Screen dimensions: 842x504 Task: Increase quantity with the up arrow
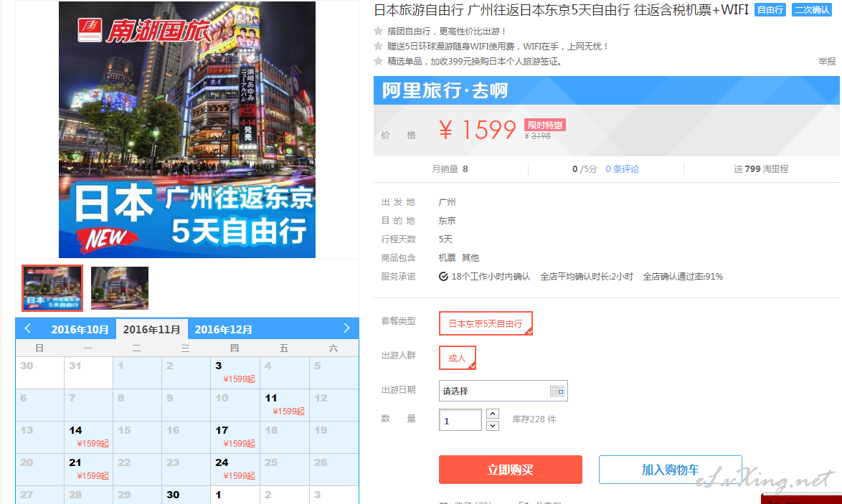(493, 414)
